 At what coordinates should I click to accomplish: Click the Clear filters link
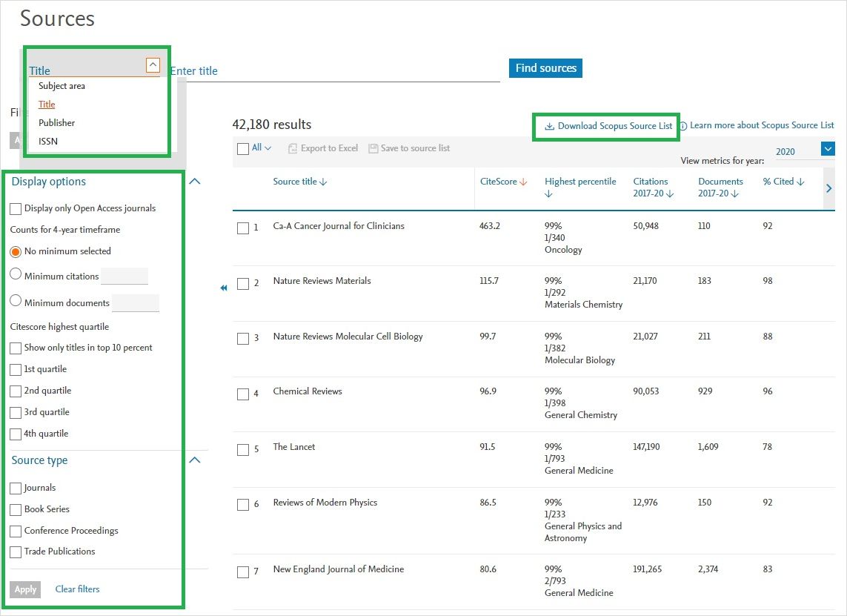[x=77, y=589]
